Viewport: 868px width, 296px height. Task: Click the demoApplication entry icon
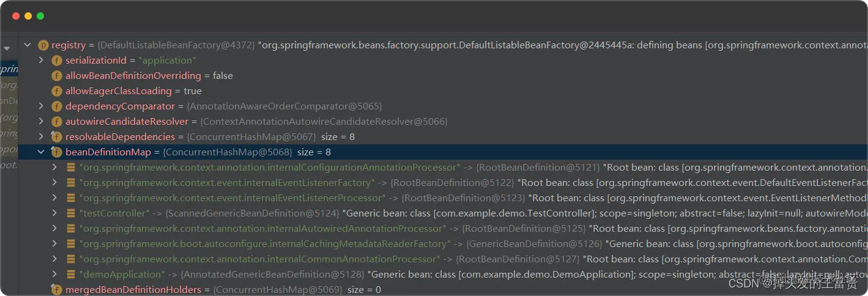click(71, 275)
